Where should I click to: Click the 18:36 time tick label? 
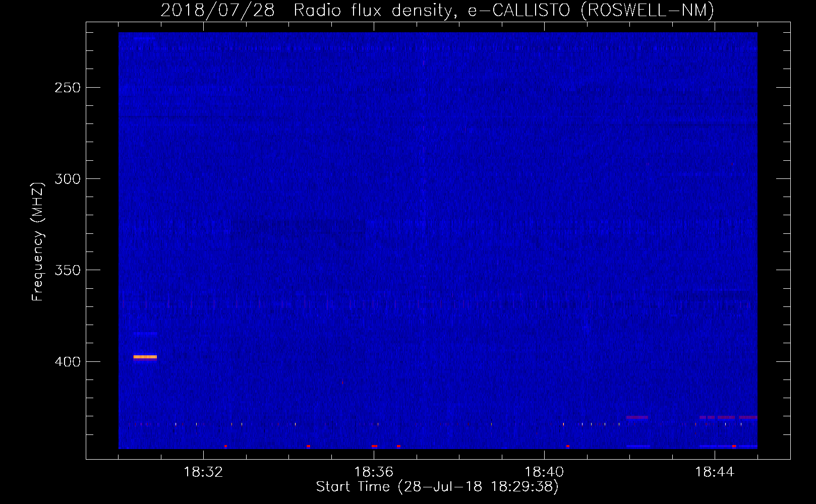374,472
